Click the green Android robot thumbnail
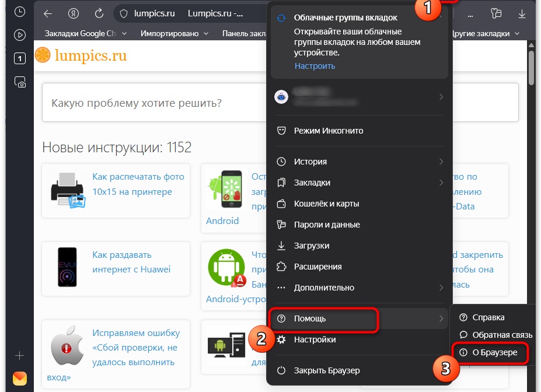Screen dimensions: 541x392 [x=227, y=268]
